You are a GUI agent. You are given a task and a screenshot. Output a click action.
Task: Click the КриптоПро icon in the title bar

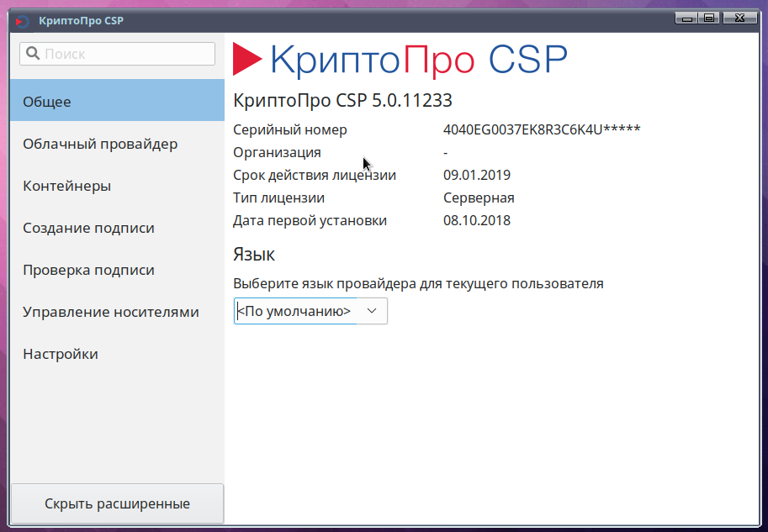(23, 20)
